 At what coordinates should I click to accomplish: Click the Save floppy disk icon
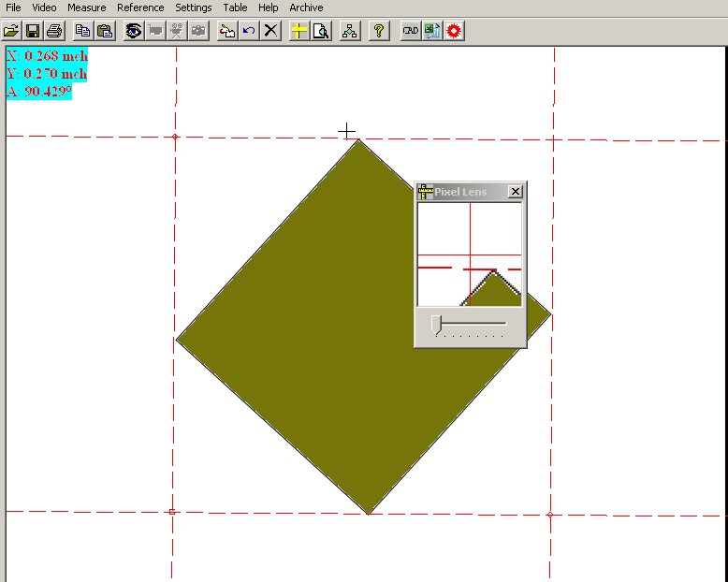(x=33, y=31)
